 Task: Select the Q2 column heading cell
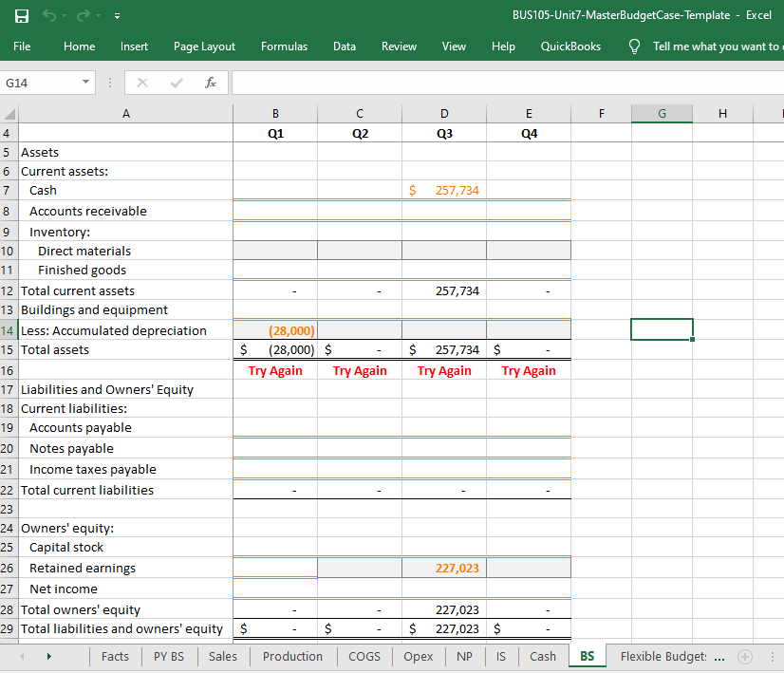coord(360,134)
